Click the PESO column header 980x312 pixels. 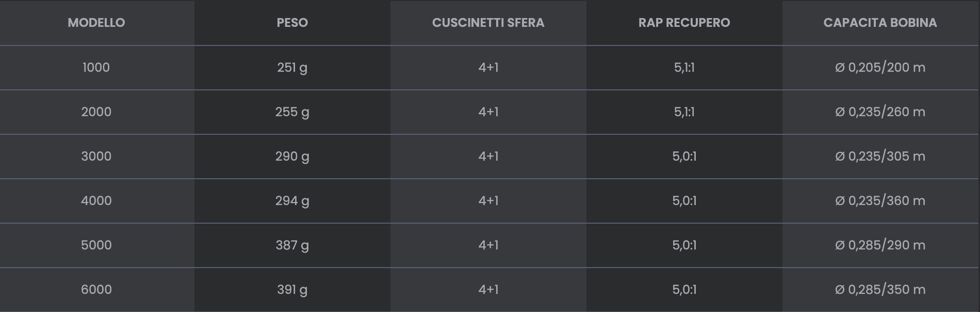point(292,23)
